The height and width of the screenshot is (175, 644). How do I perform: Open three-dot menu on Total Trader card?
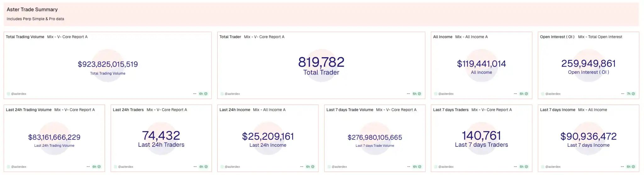408,94
